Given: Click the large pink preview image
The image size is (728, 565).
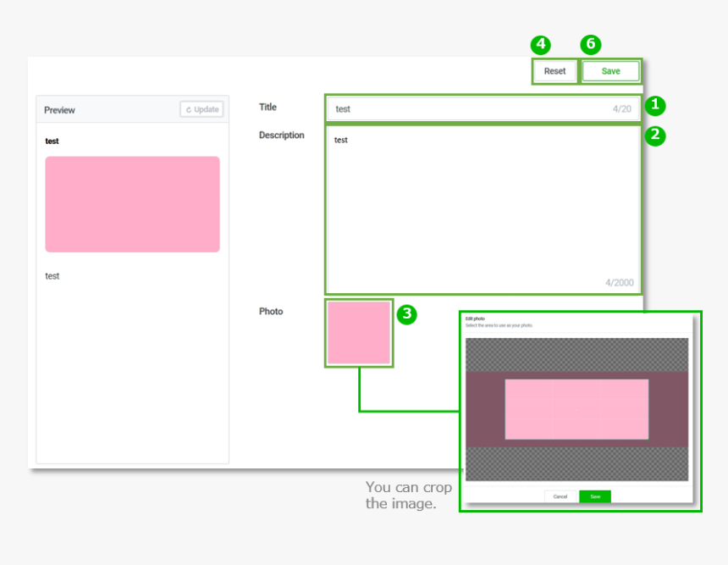Looking at the screenshot, I should click(x=132, y=204).
